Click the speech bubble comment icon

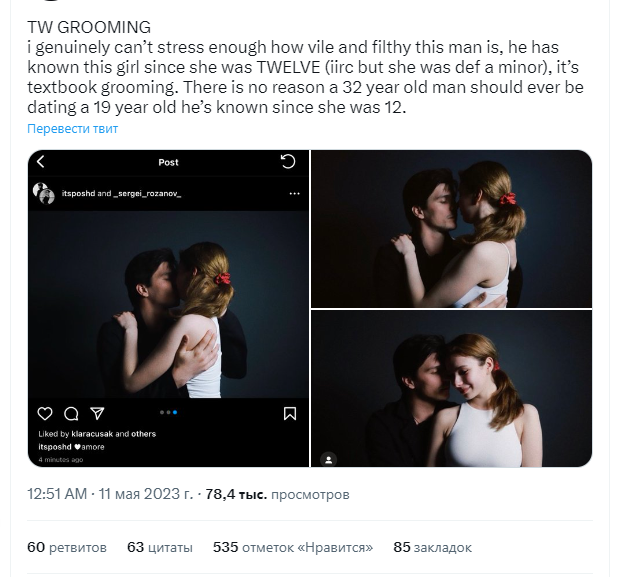[71, 414]
